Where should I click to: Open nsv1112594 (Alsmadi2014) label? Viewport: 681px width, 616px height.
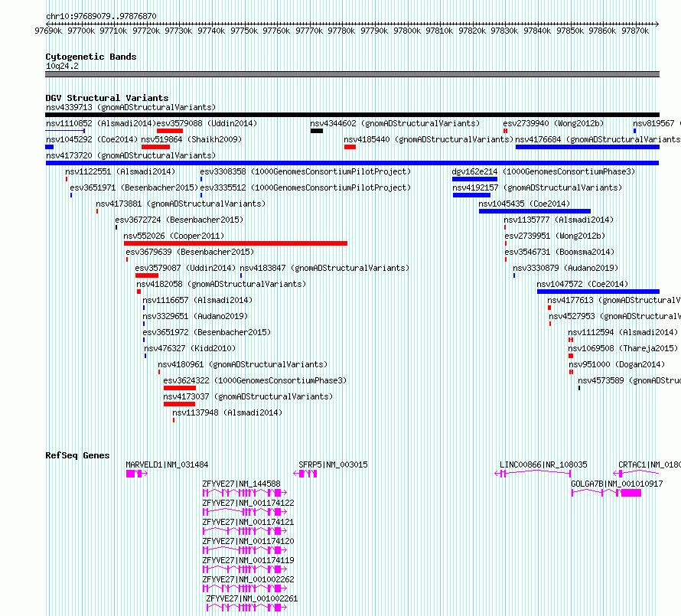[623, 332]
